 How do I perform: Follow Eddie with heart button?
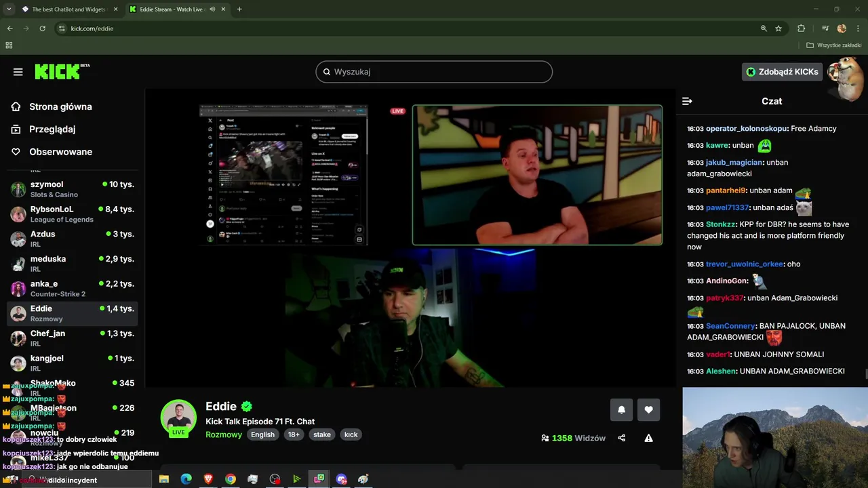point(648,409)
